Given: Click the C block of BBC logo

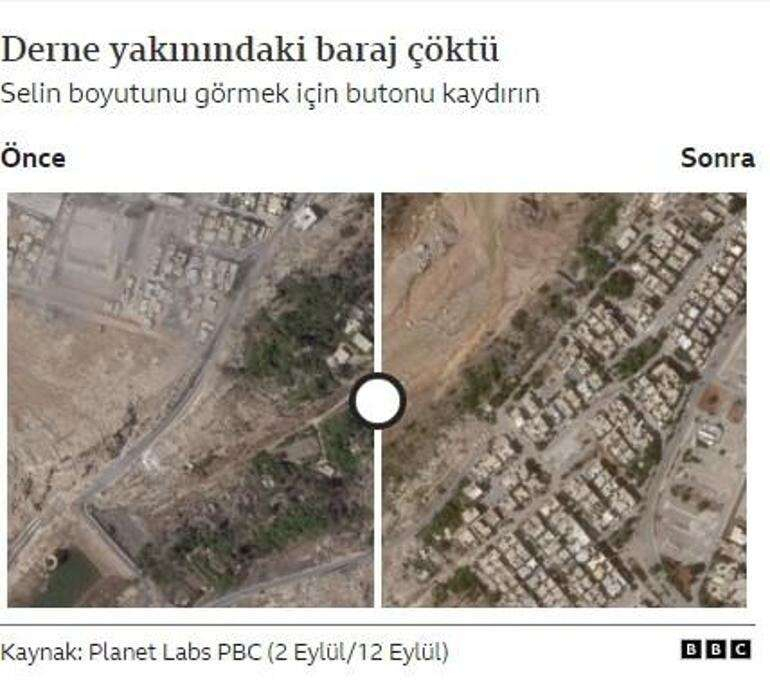Looking at the screenshot, I should coord(741,650).
